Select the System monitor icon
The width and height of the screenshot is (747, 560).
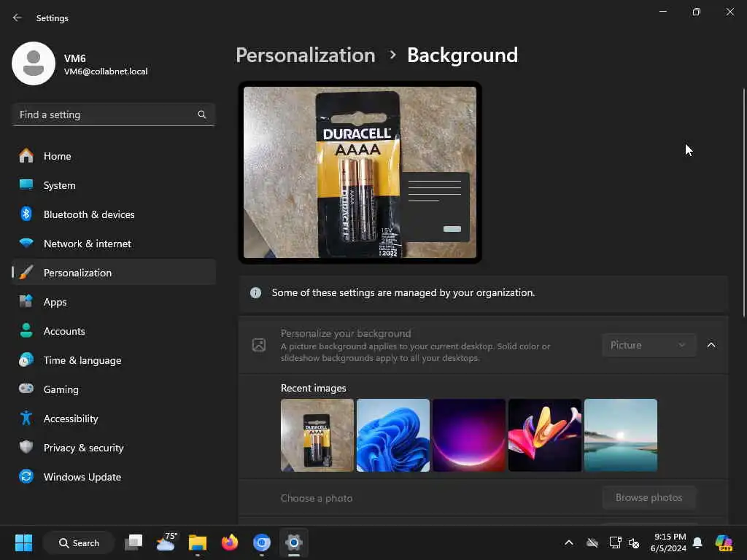[x=26, y=184]
